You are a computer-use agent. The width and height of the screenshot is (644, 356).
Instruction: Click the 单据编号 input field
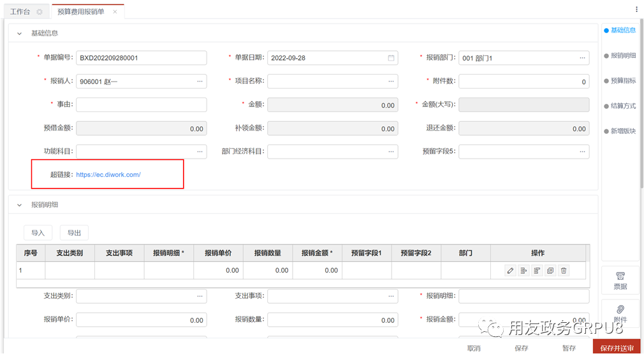pyautogui.click(x=142, y=58)
